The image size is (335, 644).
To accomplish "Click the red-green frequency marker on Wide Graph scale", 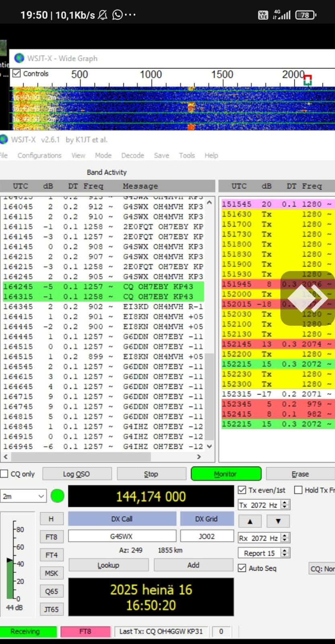I will [x=308, y=80].
